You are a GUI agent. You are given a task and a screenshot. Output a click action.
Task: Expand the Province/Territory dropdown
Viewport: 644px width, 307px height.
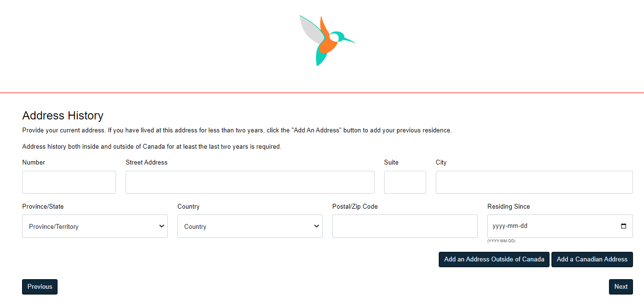point(95,226)
